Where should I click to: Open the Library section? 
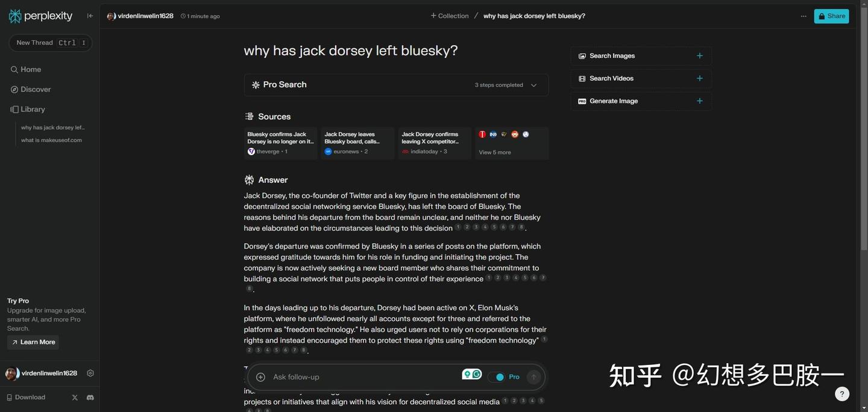tap(28, 109)
